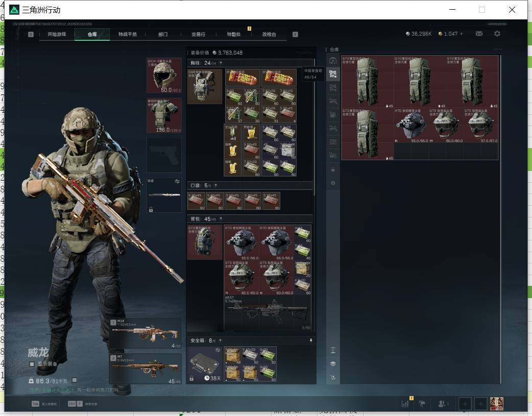This screenshot has height=416, width=532.
Task: Select AR57 rifle in backpack
Action: click(x=268, y=313)
